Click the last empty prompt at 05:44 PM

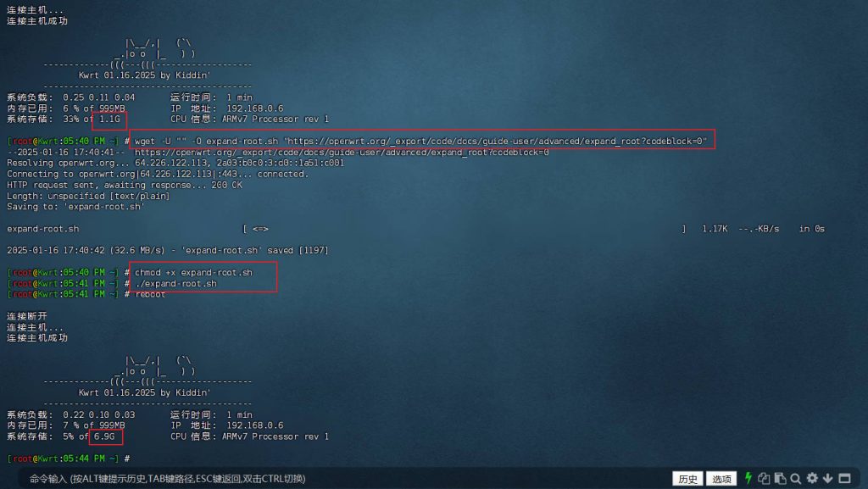click(68, 458)
